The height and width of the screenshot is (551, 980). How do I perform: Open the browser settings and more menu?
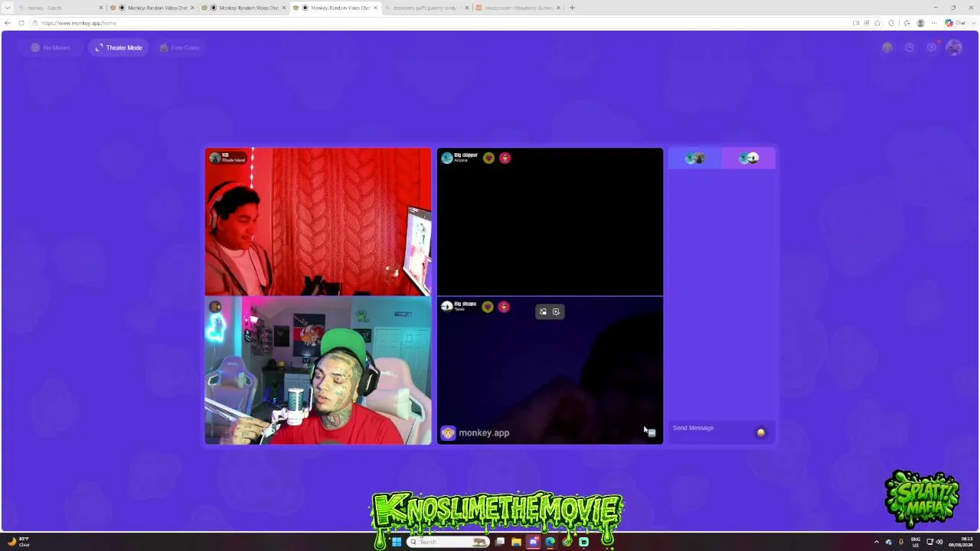tap(934, 23)
